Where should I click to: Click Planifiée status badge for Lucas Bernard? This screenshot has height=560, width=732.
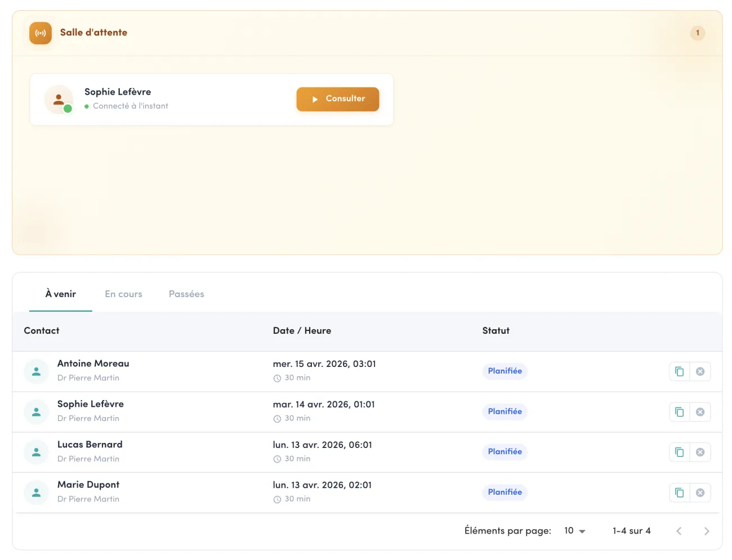tap(505, 451)
